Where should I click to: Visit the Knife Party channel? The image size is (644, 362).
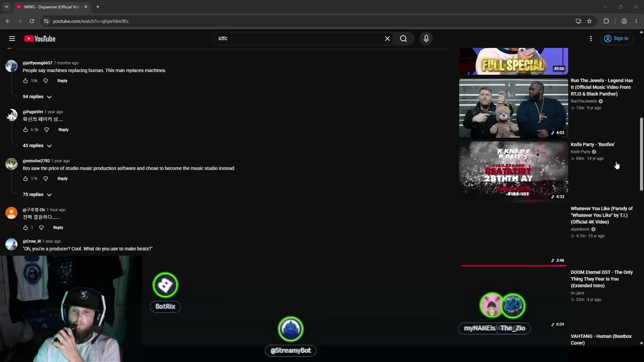(581, 152)
